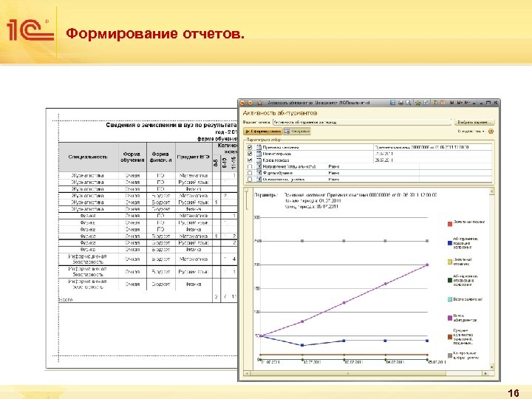The height and width of the screenshot is (399, 532).
Task: Open the Все действия dropdown menu
Action: tap(471, 132)
